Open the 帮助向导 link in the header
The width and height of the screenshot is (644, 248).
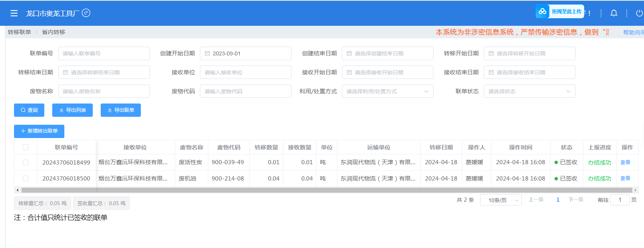pos(633,33)
